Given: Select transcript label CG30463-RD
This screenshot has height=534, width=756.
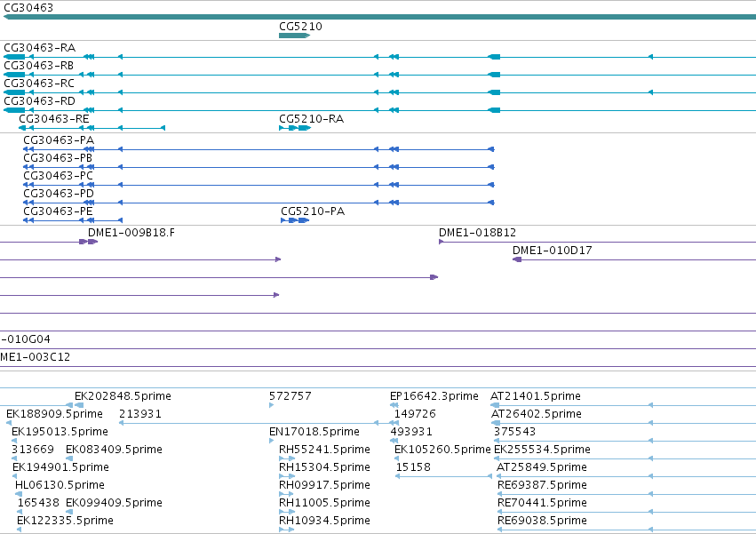Looking at the screenshot, I should point(40,101).
